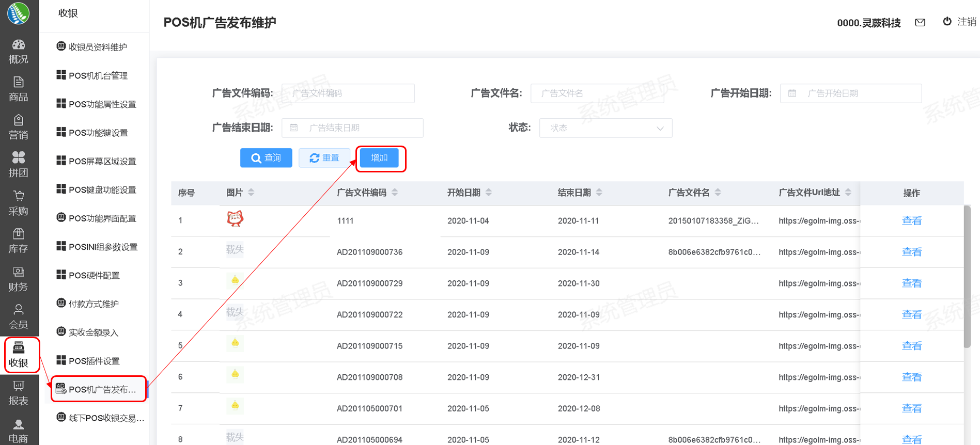Click the calendar icon in 广告开始日期 field
The width and height of the screenshot is (980, 445).
[792, 93]
